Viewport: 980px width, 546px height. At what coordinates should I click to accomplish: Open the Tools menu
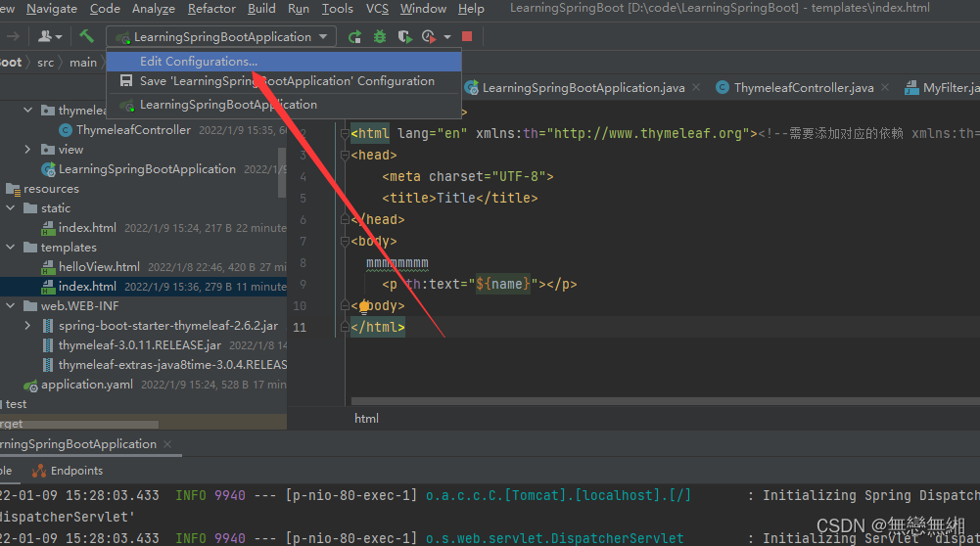coord(338,9)
